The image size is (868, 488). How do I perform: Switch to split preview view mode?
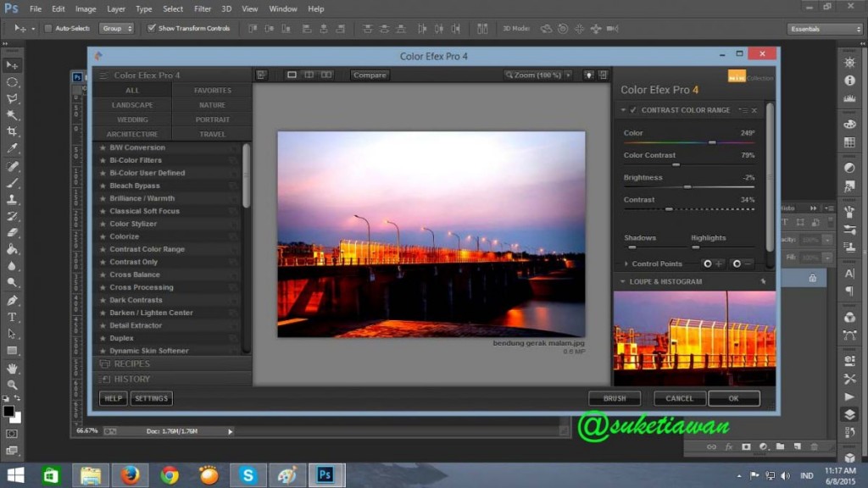(x=309, y=75)
